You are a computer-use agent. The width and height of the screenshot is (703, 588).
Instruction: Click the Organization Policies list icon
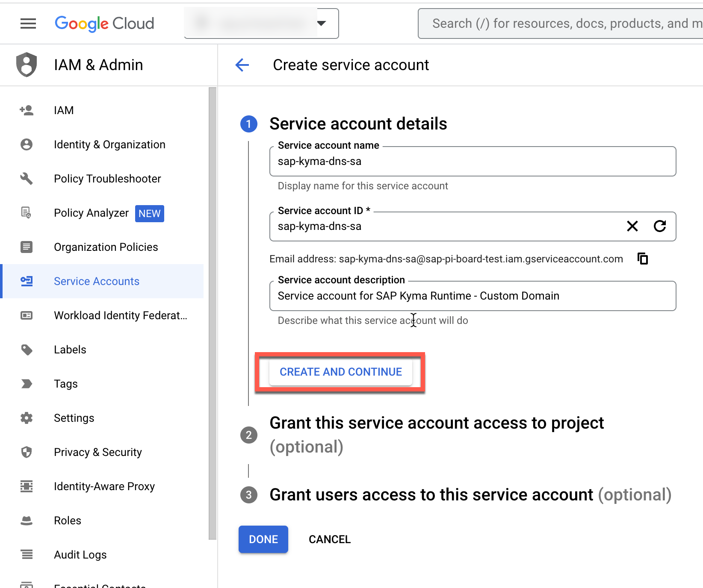click(x=27, y=247)
